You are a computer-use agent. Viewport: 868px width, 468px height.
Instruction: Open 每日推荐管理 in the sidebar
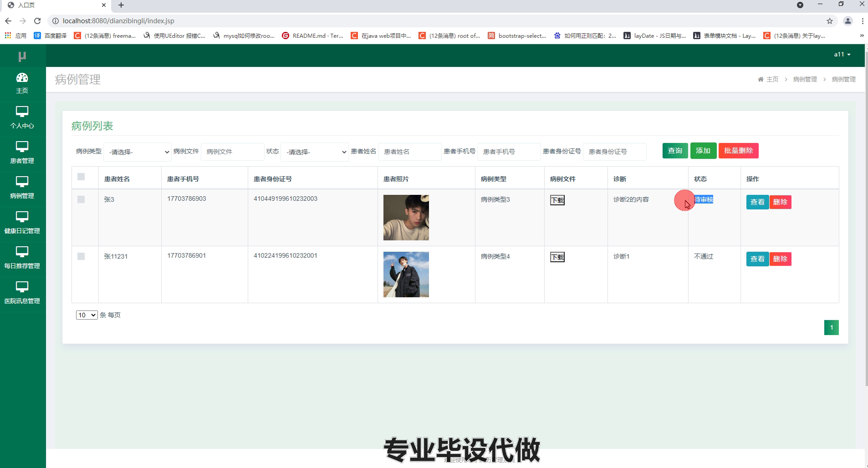pyautogui.click(x=22, y=258)
